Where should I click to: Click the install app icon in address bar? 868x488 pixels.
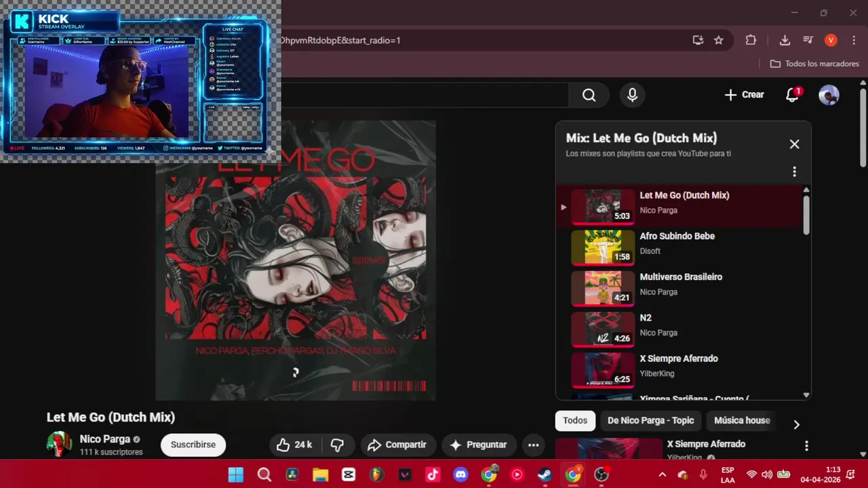tap(698, 40)
